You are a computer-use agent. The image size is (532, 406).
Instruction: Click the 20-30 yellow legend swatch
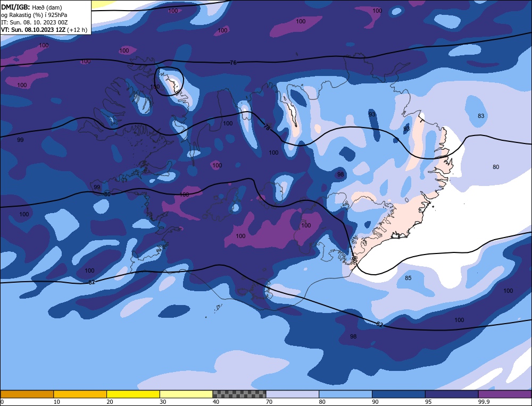[133, 394]
